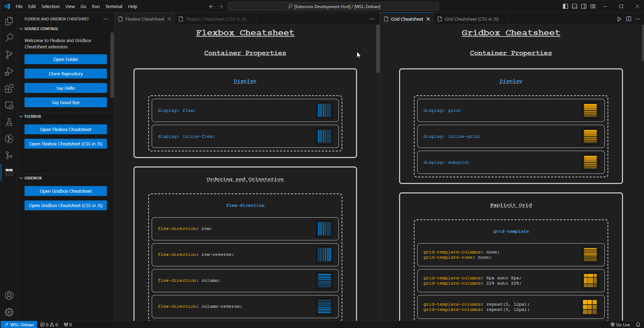Click the command center search box
644x328 pixels.
(x=333, y=6)
